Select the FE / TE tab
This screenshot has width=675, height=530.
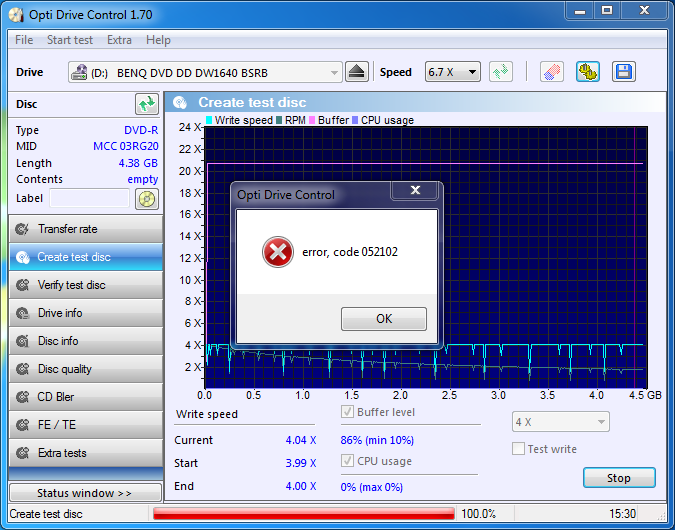click(86, 425)
